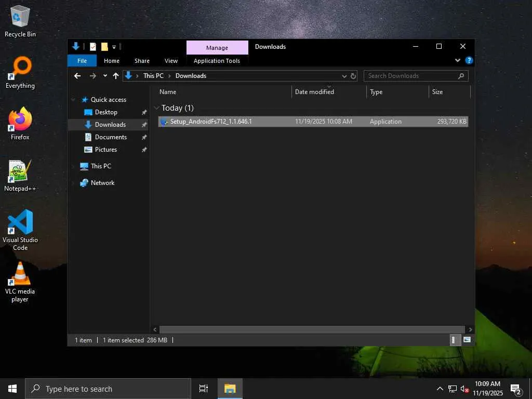Screen dimensions: 532x399
Task: Open the chevron between This PC and Downloads
Action: [169, 76]
